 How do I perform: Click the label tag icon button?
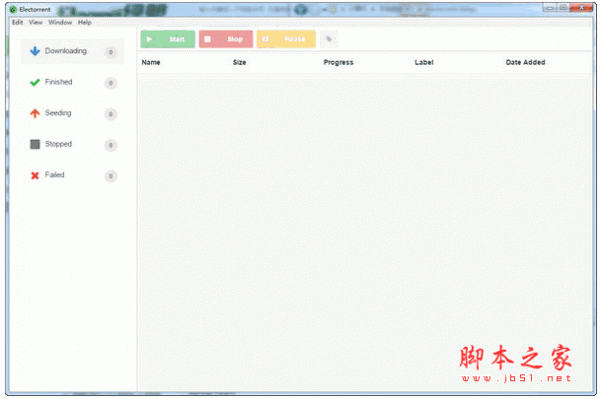click(329, 39)
